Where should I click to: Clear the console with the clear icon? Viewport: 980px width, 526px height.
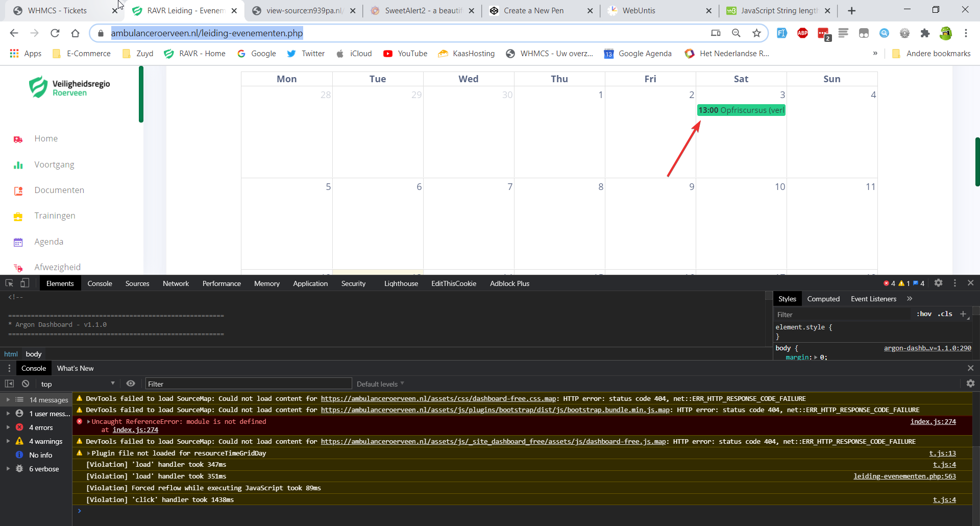tap(26, 384)
